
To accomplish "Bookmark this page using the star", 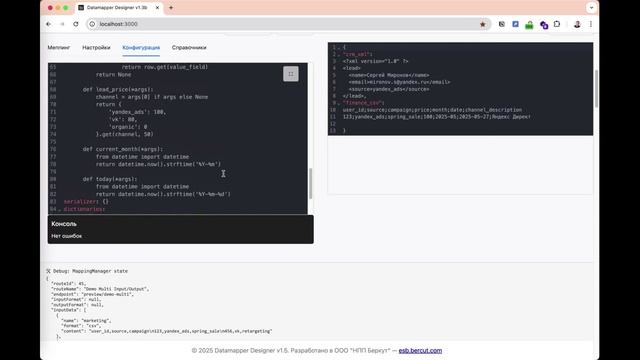I will pyautogui.click(x=483, y=24).
